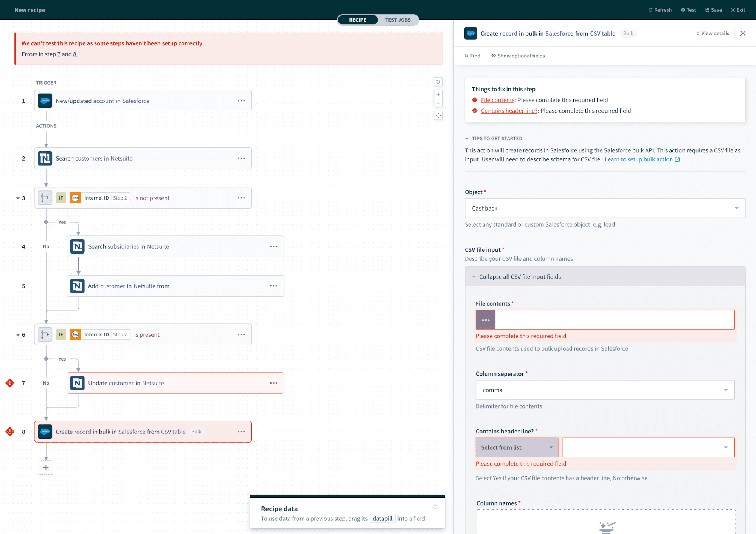Image resolution: width=756 pixels, height=534 pixels.
Task: Click the canvas zoom in plus icon
Action: 438,94
